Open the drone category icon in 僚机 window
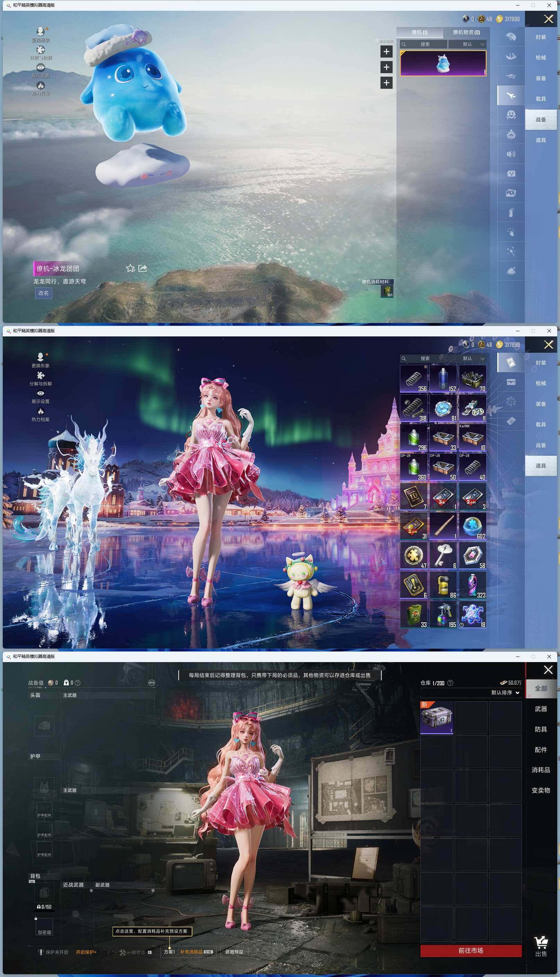560x977 pixels. click(x=511, y=76)
